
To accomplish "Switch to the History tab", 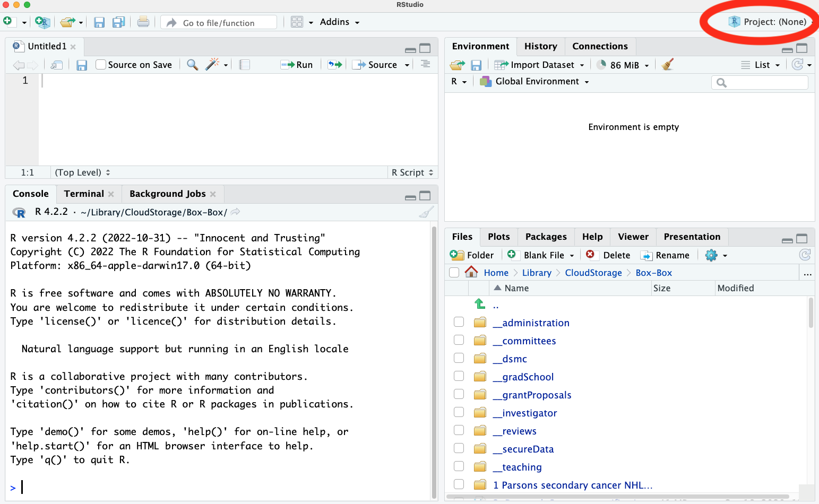I will point(541,47).
